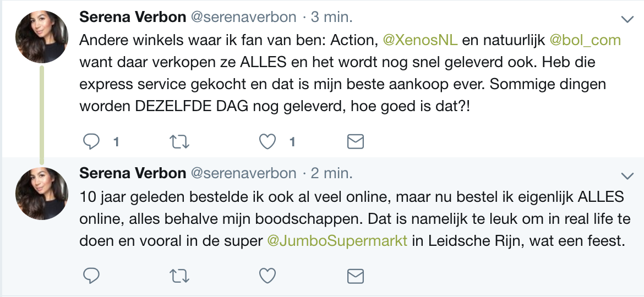This screenshot has height=297, width=644.
Task: Reply to the first tweet about Action
Action: pyautogui.click(x=91, y=142)
